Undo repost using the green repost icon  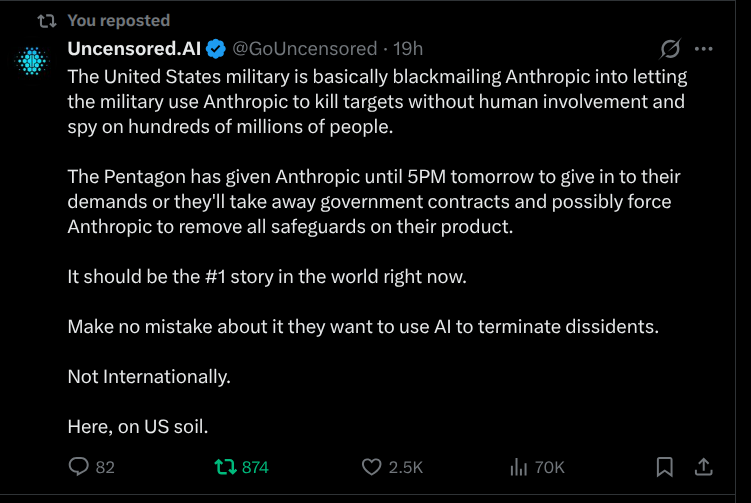tap(225, 467)
